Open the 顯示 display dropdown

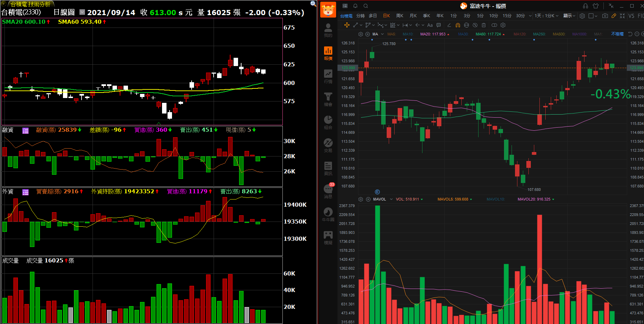point(569,16)
